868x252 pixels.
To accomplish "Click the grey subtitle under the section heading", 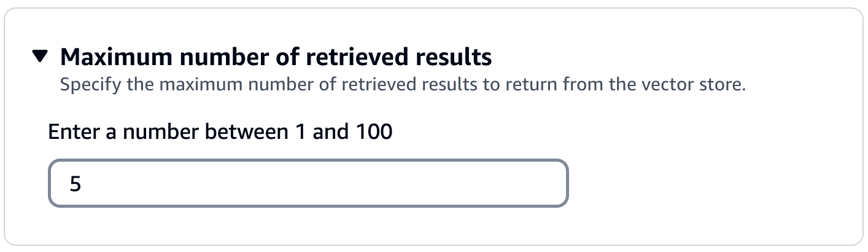I will pos(402,84).
